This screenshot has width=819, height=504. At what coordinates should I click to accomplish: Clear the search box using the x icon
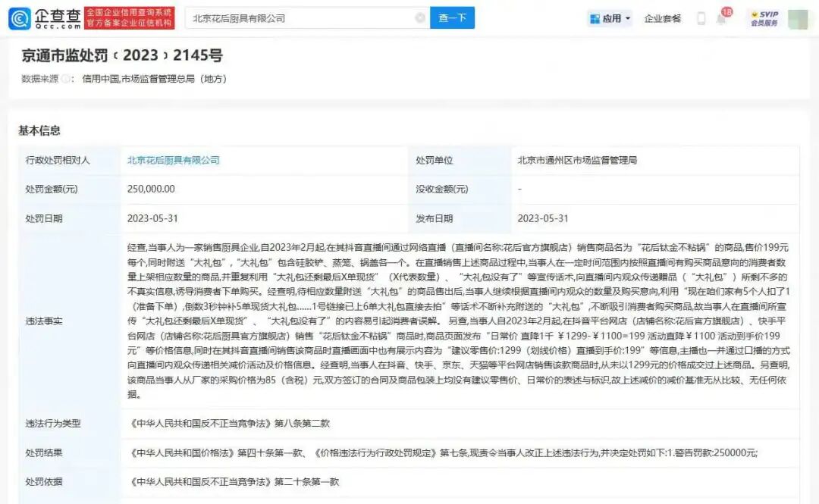coord(419,17)
